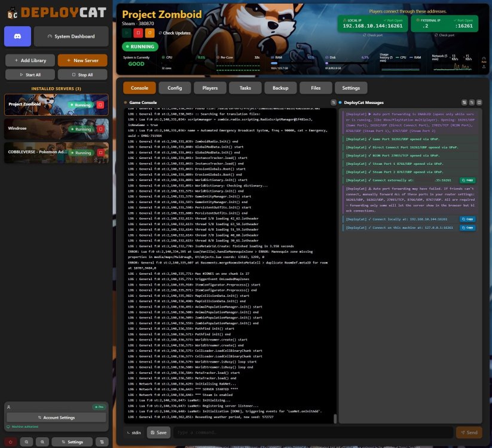This screenshot has width=492, height=448.
Task: Click the Send command button
Action: coord(469,432)
